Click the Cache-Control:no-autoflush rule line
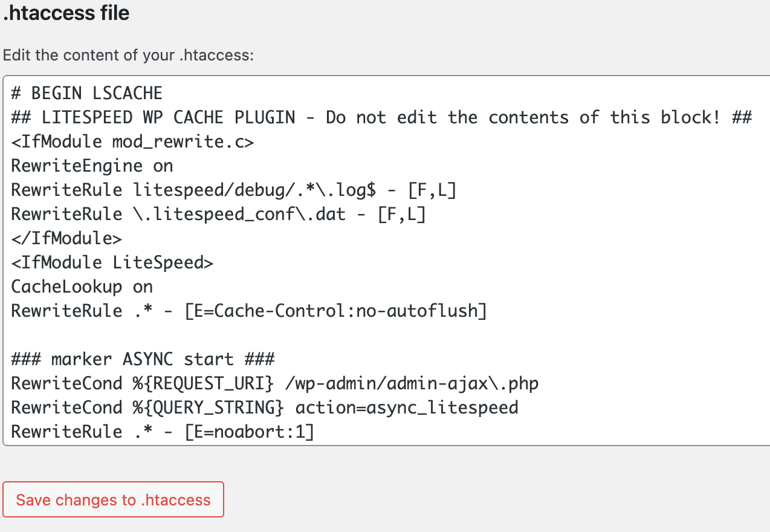 248,311
